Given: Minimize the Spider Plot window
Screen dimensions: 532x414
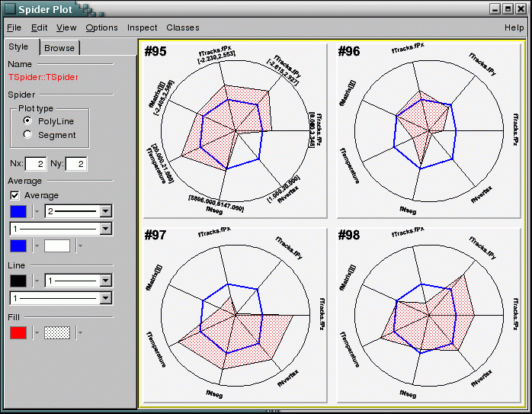Looking at the screenshot, I should [495, 9].
